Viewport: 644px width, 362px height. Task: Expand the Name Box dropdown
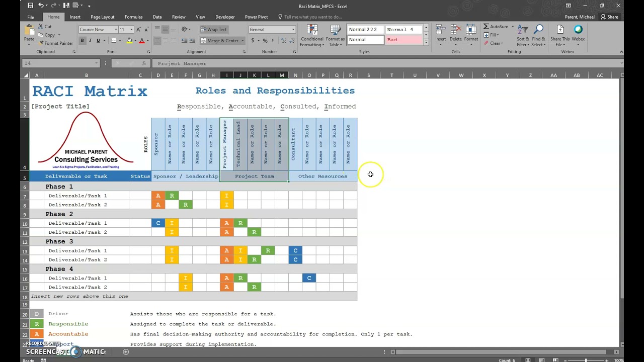point(97,63)
